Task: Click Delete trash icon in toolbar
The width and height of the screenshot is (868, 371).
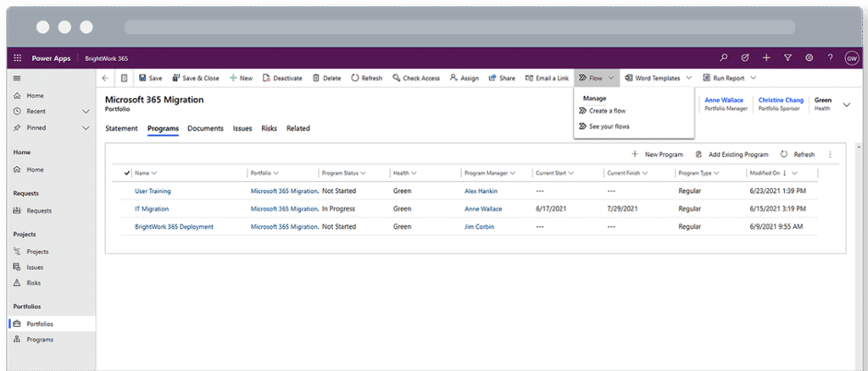Action: (326, 78)
